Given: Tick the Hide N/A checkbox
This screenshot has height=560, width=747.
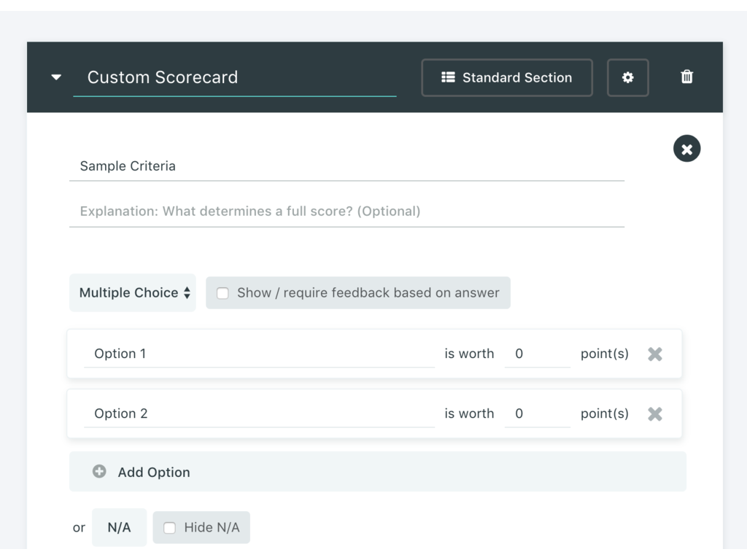Looking at the screenshot, I should tap(170, 528).
